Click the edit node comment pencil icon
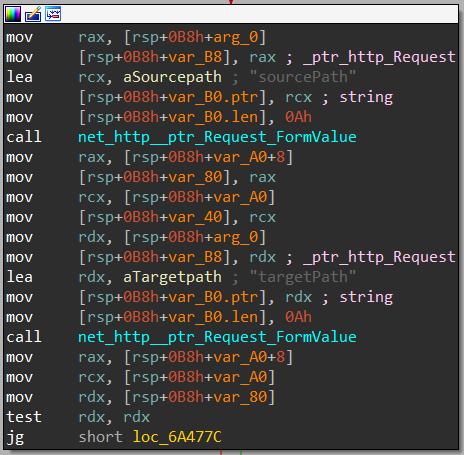The image size is (464, 455). pos(33,14)
